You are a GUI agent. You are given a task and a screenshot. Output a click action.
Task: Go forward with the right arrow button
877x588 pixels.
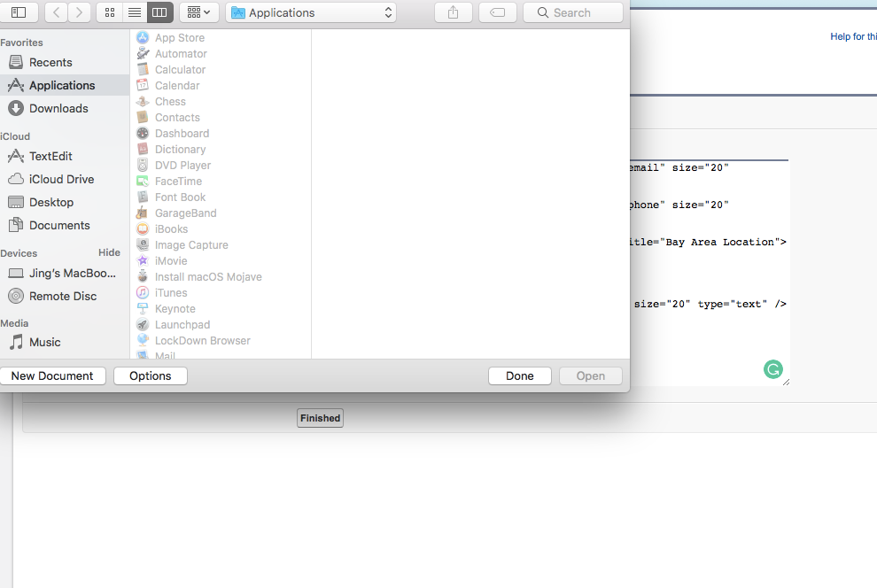[80, 12]
